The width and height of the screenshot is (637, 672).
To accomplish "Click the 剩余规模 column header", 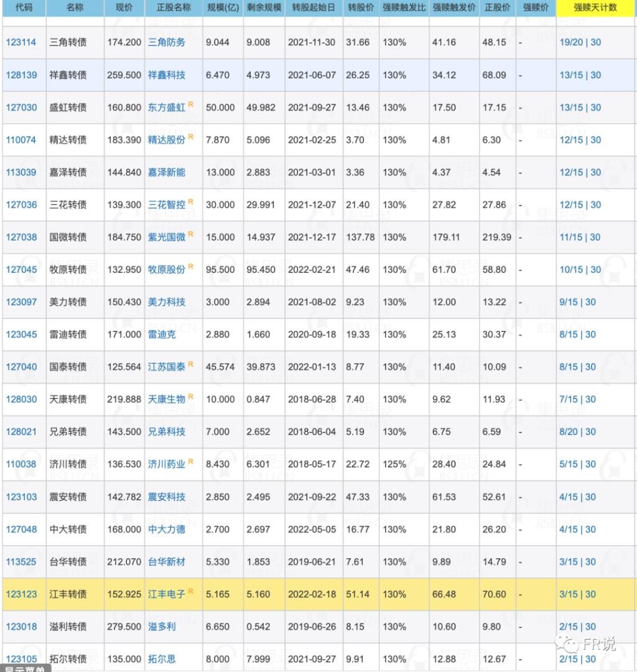I will (x=264, y=8).
